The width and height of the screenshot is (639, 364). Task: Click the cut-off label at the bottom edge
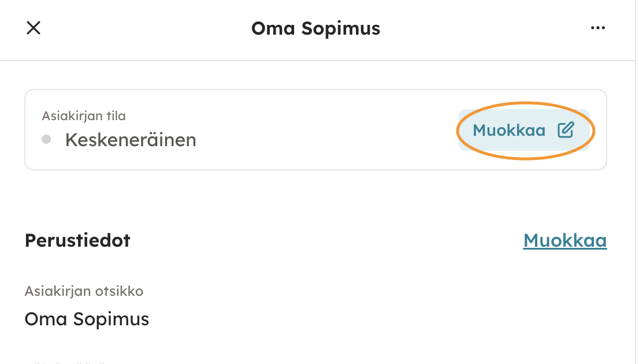pos(68,362)
